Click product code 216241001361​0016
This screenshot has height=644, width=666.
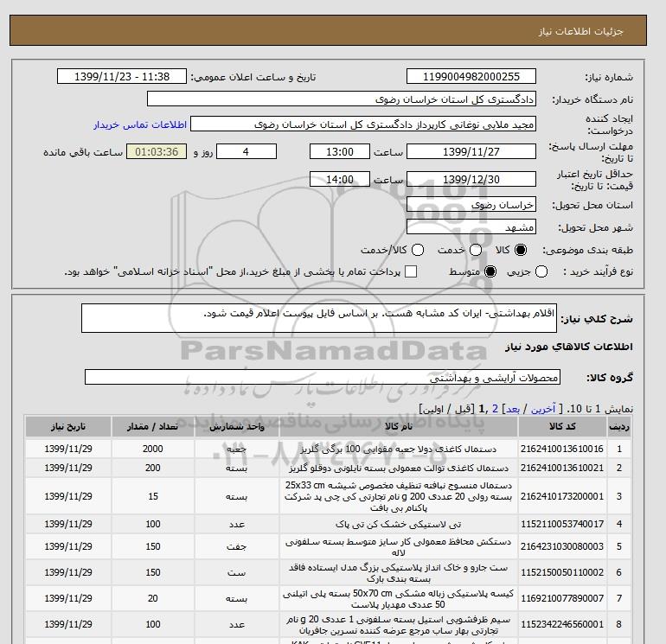click(x=562, y=449)
